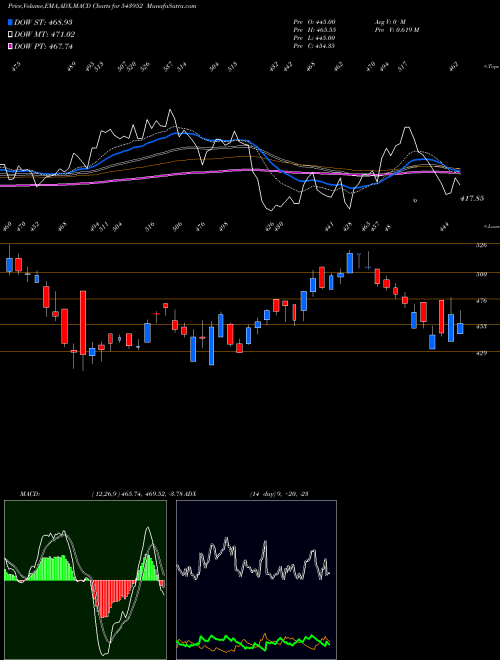Click the 429 price axis label
This screenshot has height=660, width=500.
[x=482, y=353]
